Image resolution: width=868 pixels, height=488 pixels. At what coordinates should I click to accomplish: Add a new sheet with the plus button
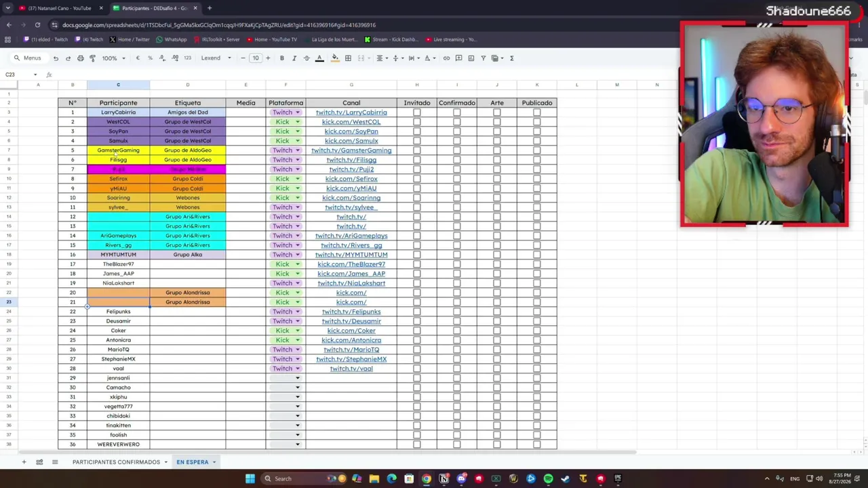coord(24,462)
